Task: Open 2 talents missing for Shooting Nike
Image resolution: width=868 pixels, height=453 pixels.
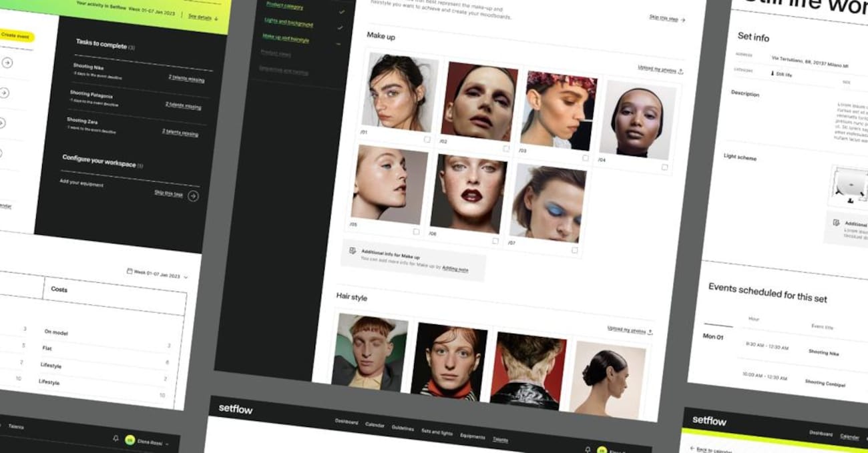Action: click(x=186, y=79)
